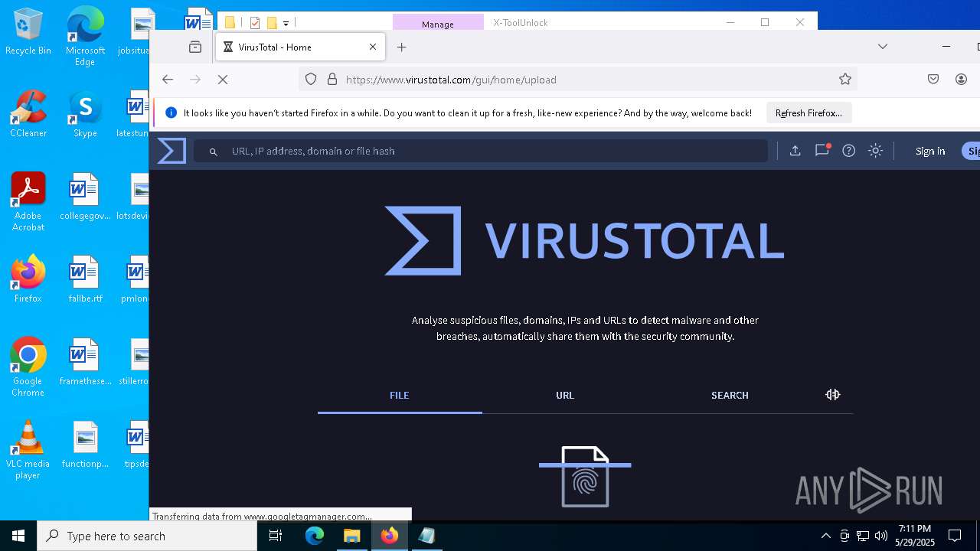Select the functionp... desktop image file

point(85,445)
